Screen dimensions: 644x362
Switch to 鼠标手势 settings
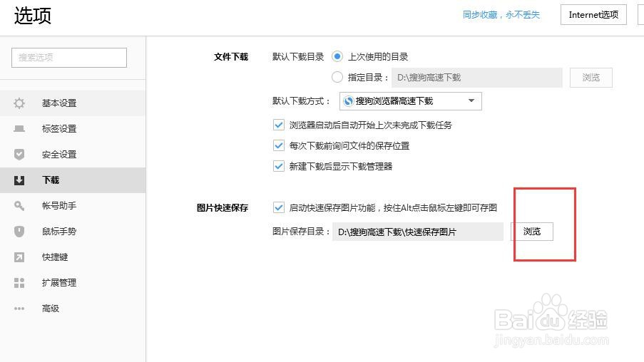click(73, 232)
